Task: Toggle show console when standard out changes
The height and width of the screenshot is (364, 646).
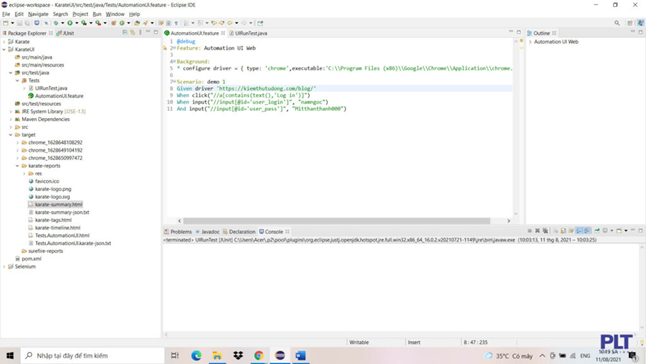Action: 579,231
